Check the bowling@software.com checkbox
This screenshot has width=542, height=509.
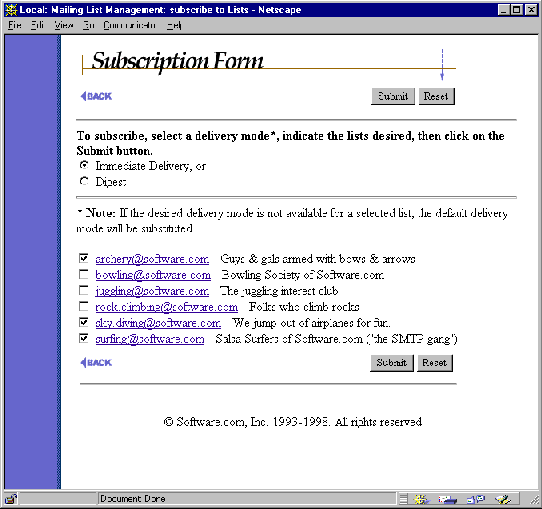tap(84, 274)
